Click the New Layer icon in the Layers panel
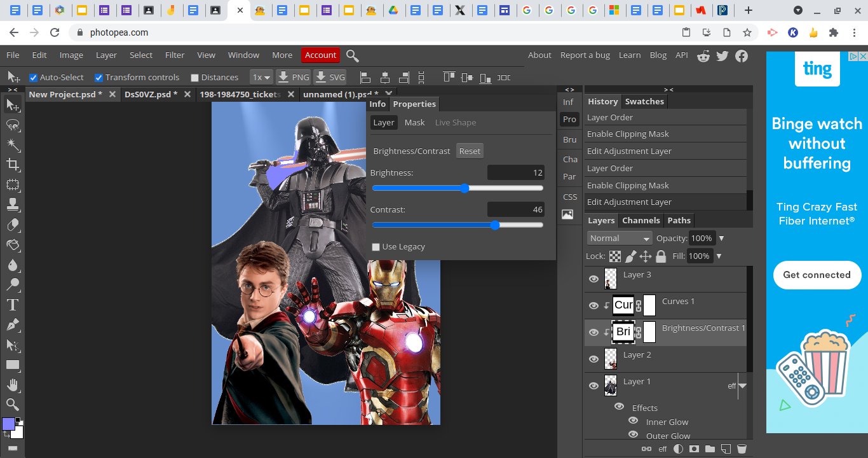The image size is (868, 458). (726, 449)
